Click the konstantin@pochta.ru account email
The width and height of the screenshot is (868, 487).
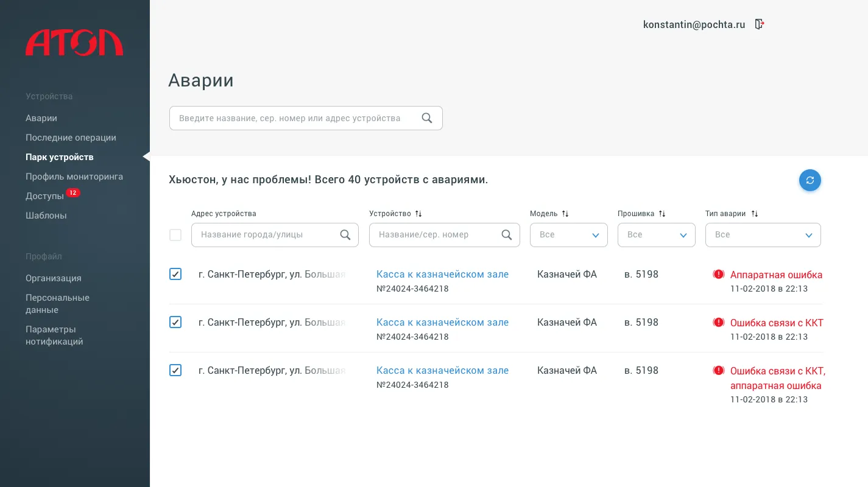tap(694, 25)
